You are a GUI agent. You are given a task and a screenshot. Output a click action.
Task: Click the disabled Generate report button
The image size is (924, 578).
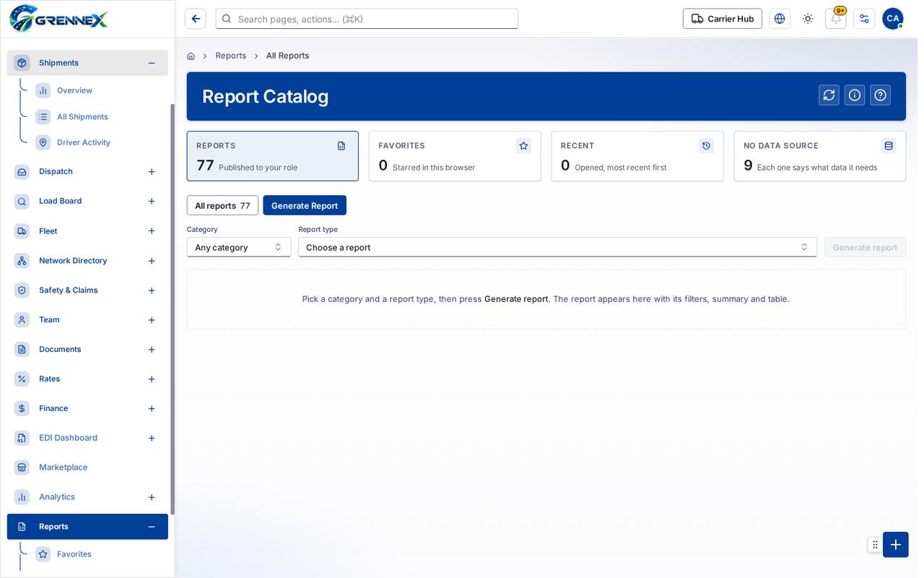pyautogui.click(x=865, y=247)
